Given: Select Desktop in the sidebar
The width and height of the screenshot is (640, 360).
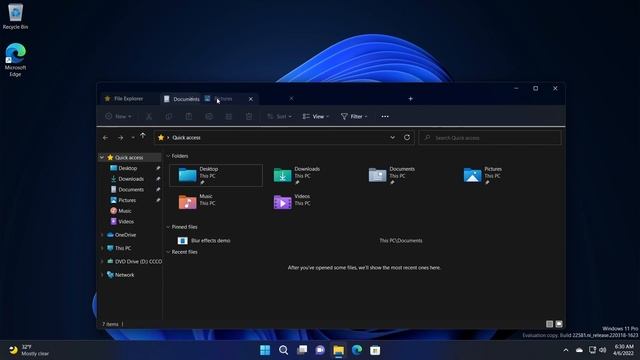Looking at the screenshot, I should tap(127, 168).
